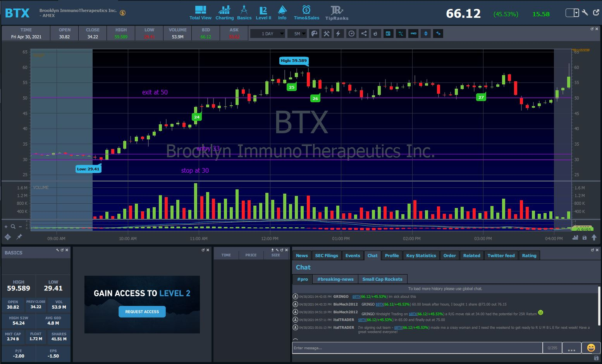Click the blue up-down arrows icon
Screen dimensions: 602x364
[x=426, y=34]
